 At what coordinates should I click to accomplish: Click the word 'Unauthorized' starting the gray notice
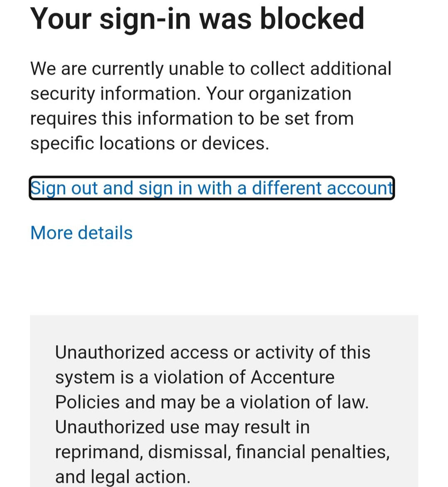110,352
